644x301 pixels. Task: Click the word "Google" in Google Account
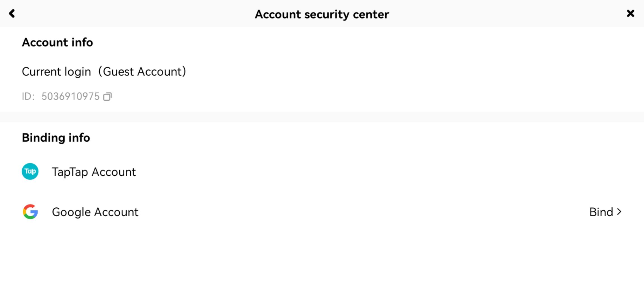coord(71,212)
